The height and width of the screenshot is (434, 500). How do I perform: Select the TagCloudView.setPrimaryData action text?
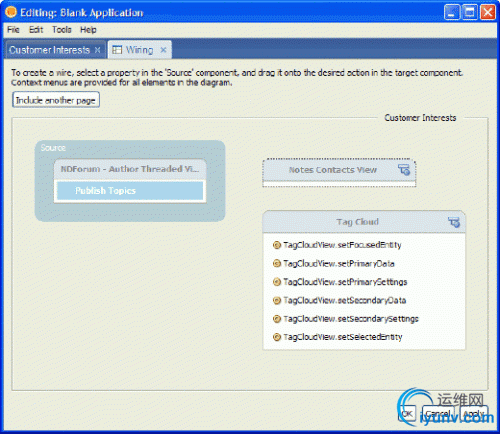click(x=339, y=264)
